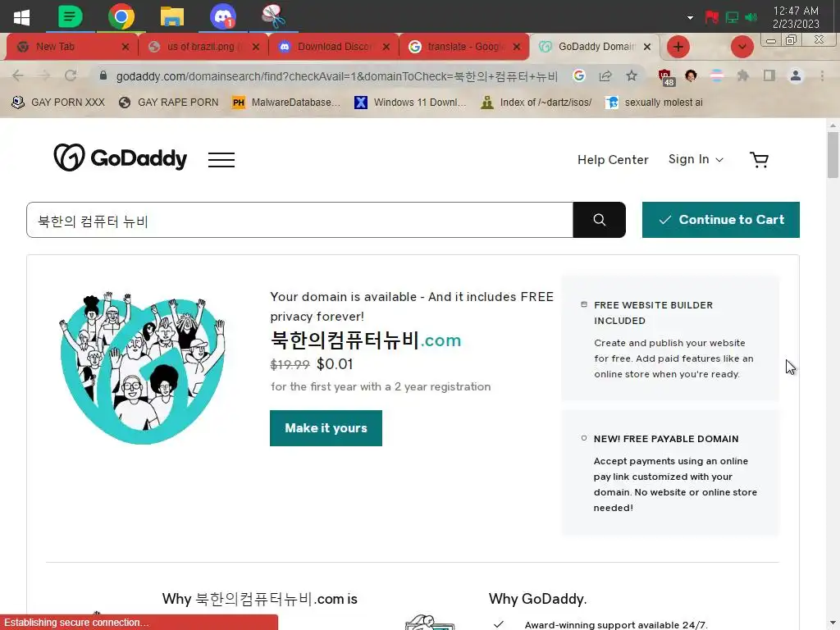Click the red flag tray icon
Screen dimensions: 840x630
(x=711, y=17)
